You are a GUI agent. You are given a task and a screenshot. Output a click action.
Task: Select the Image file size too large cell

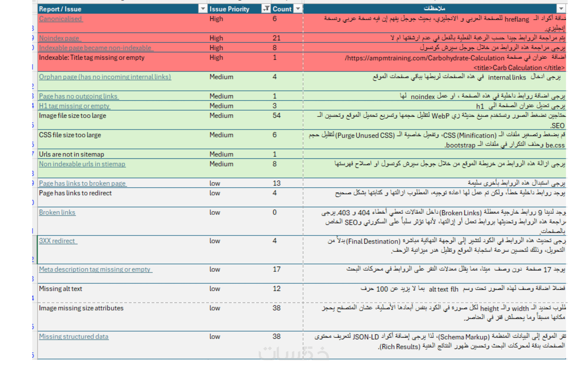[73, 116]
